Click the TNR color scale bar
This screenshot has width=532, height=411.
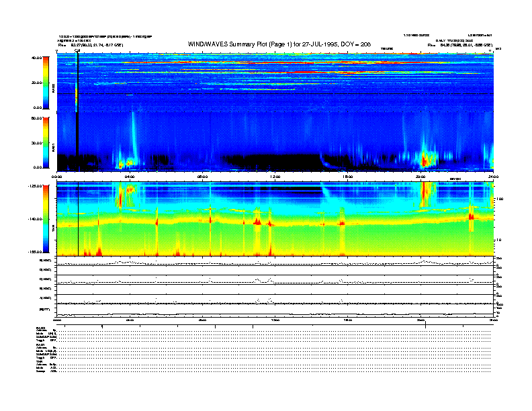46,219
